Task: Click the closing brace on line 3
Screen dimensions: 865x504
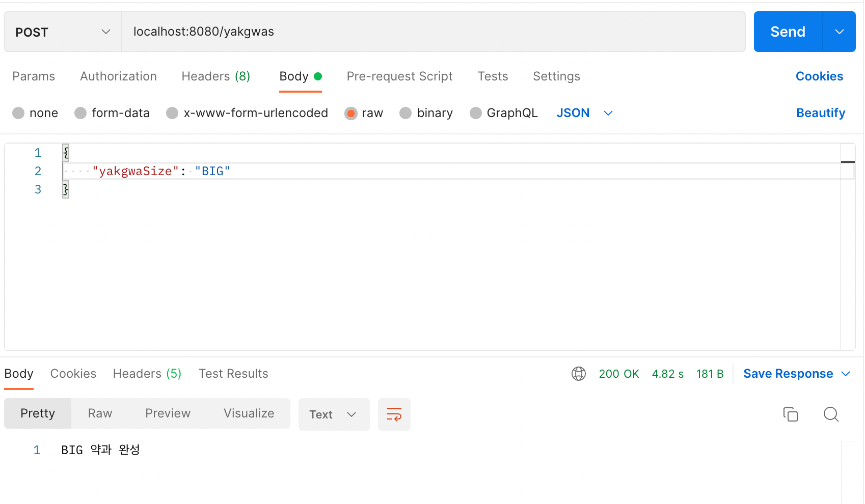Action: pos(66,190)
